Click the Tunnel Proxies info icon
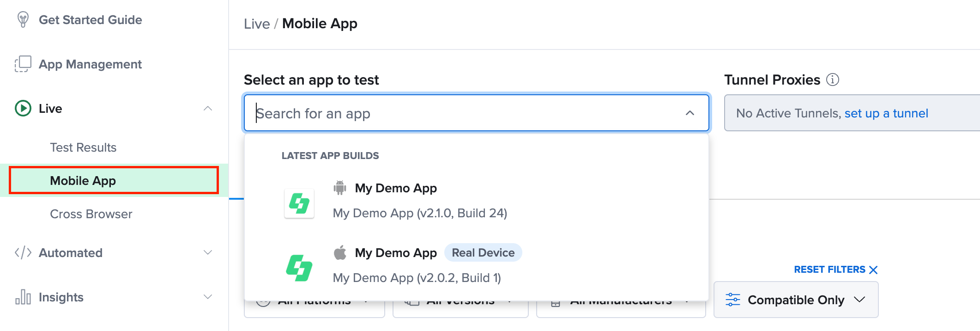This screenshot has width=980, height=331. point(832,80)
